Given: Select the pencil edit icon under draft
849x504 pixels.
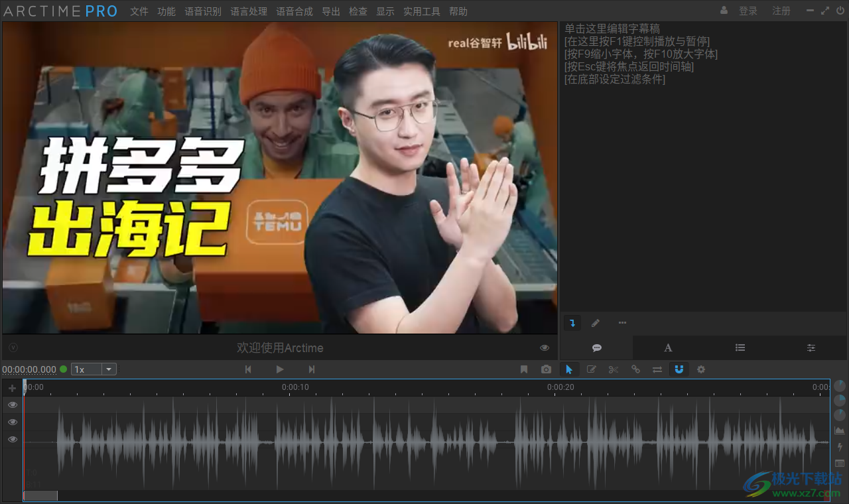Looking at the screenshot, I should 596,323.
